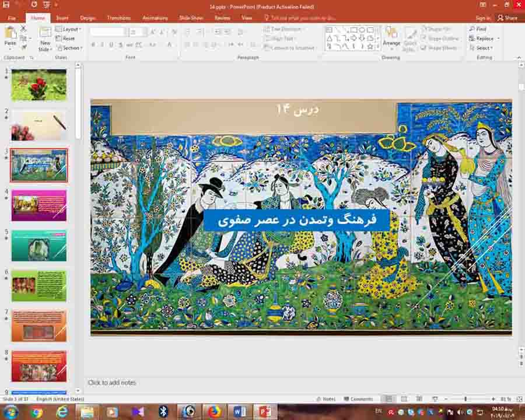Open the Section dropdown
Image resolution: width=525 pixels, height=420 pixels.
point(69,48)
